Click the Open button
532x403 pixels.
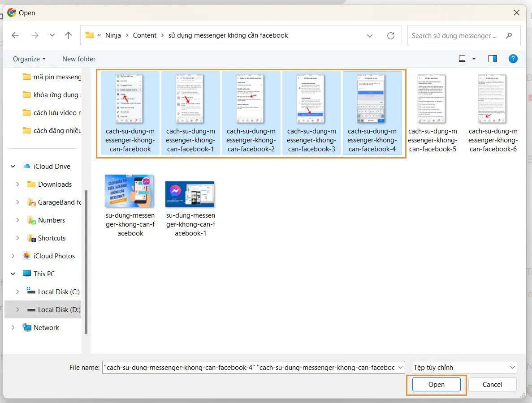[x=436, y=384]
